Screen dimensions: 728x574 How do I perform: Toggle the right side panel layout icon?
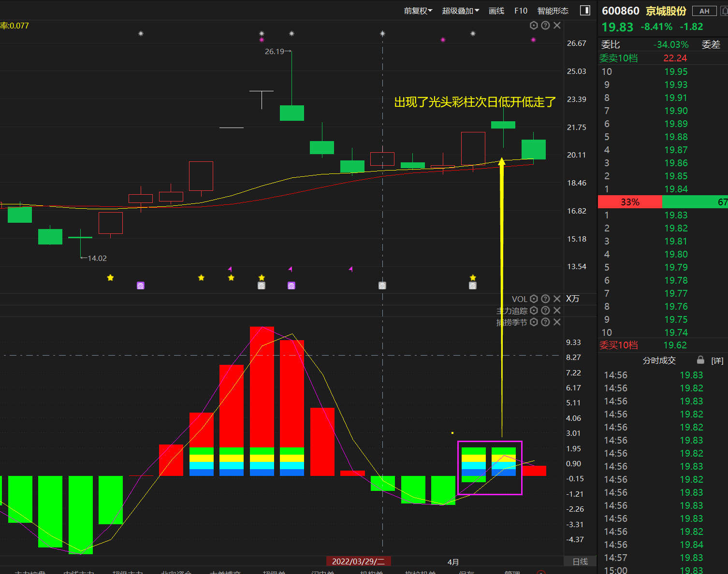tap(585, 10)
